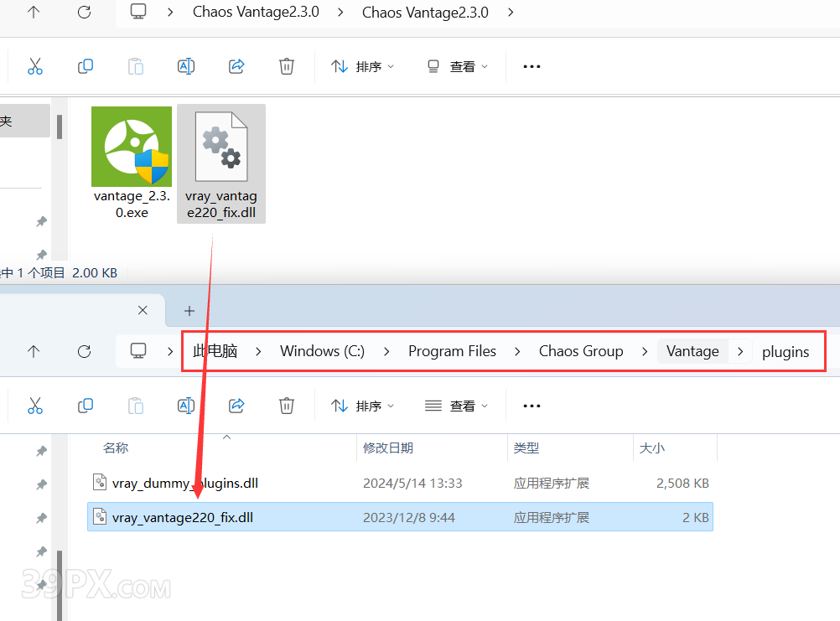Open the 排序 sort dropdown in upper window
The image size is (840, 621).
pyautogui.click(x=362, y=66)
